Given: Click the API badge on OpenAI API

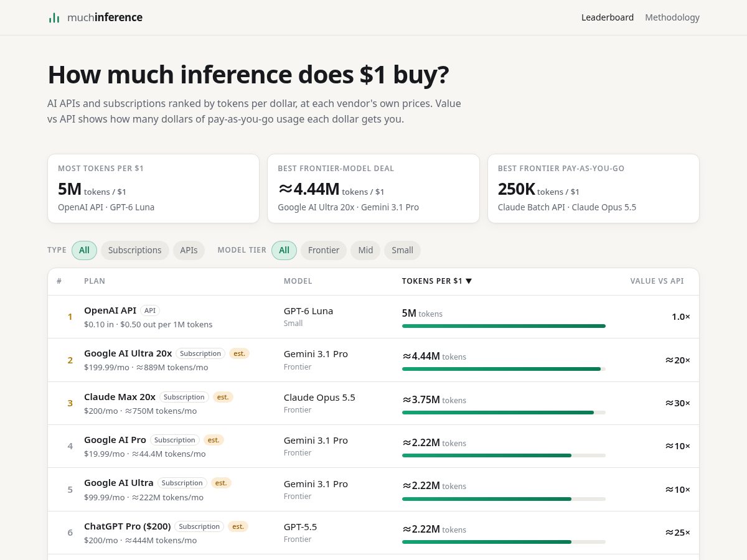Looking at the screenshot, I should pos(150,310).
